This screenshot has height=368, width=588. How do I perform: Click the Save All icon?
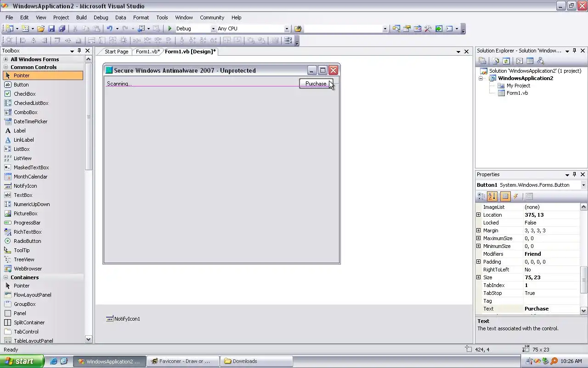tap(62, 29)
